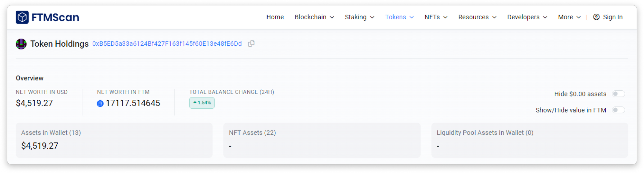Click the address identicon avatar
The width and height of the screenshot is (644, 173).
(x=21, y=44)
